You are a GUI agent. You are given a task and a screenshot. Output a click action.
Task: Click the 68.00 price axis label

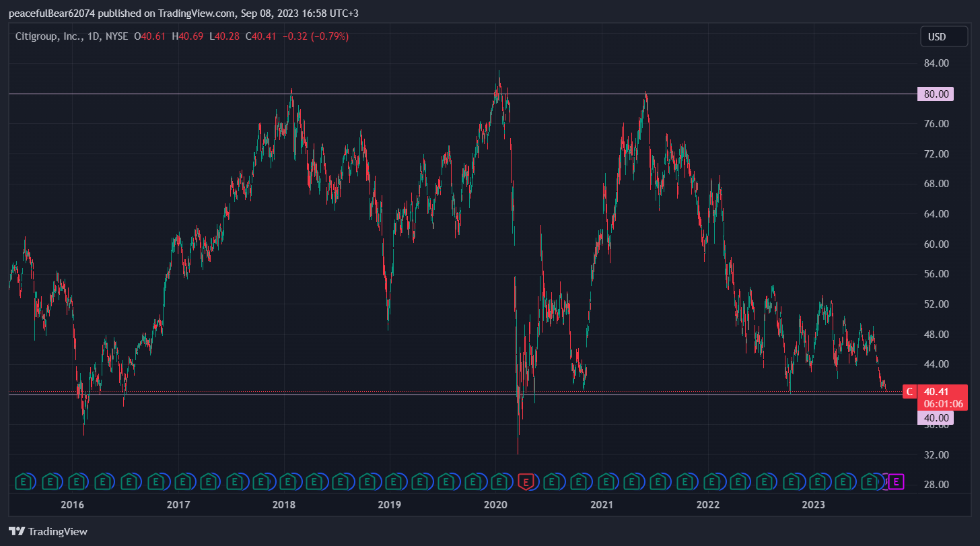pyautogui.click(x=936, y=184)
